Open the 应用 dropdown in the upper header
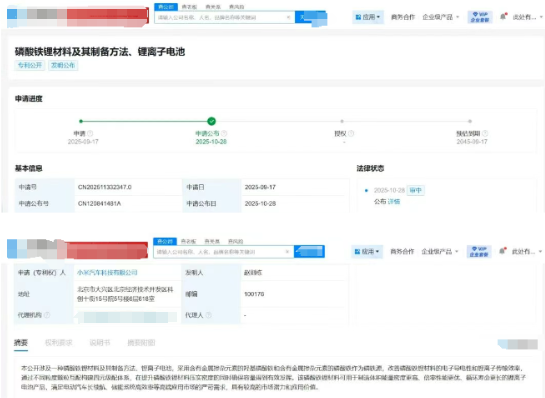This screenshot has height=398, width=545. [x=368, y=17]
